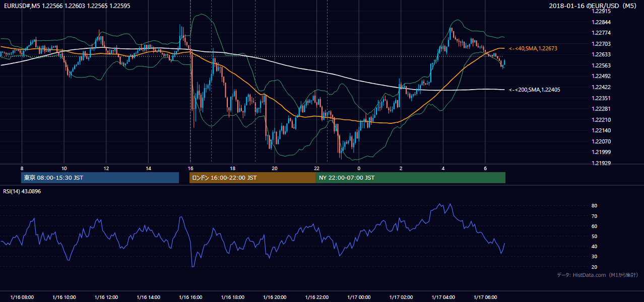This screenshot has width=644, height=302.
Task: Click the RSI scale value 60
Action: tap(595, 226)
